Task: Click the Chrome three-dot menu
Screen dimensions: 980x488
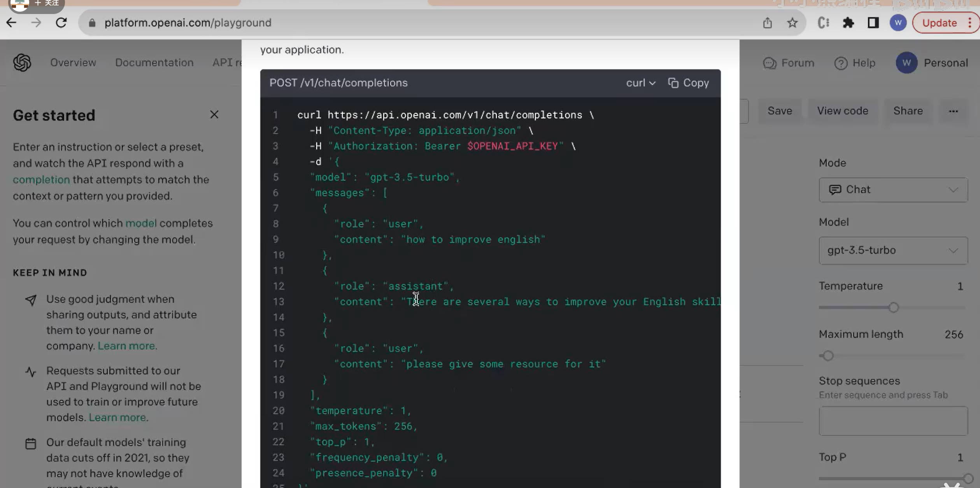Action: [x=970, y=23]
